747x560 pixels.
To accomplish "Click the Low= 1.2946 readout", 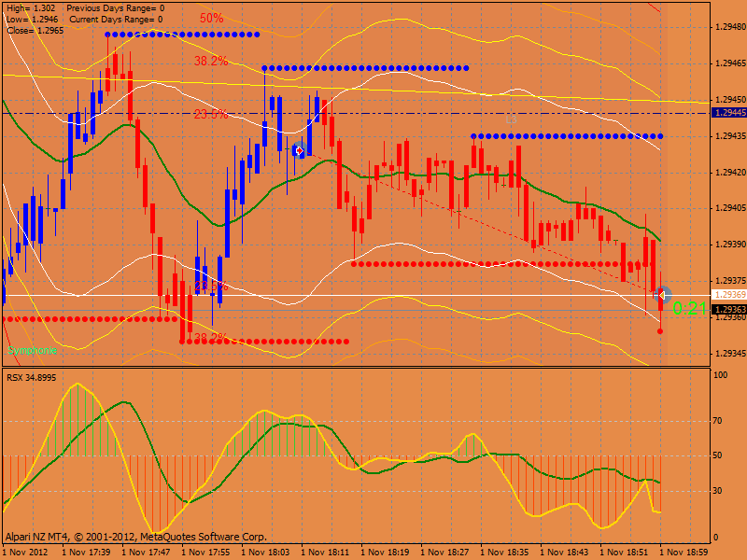I will (x=33, y=20).
